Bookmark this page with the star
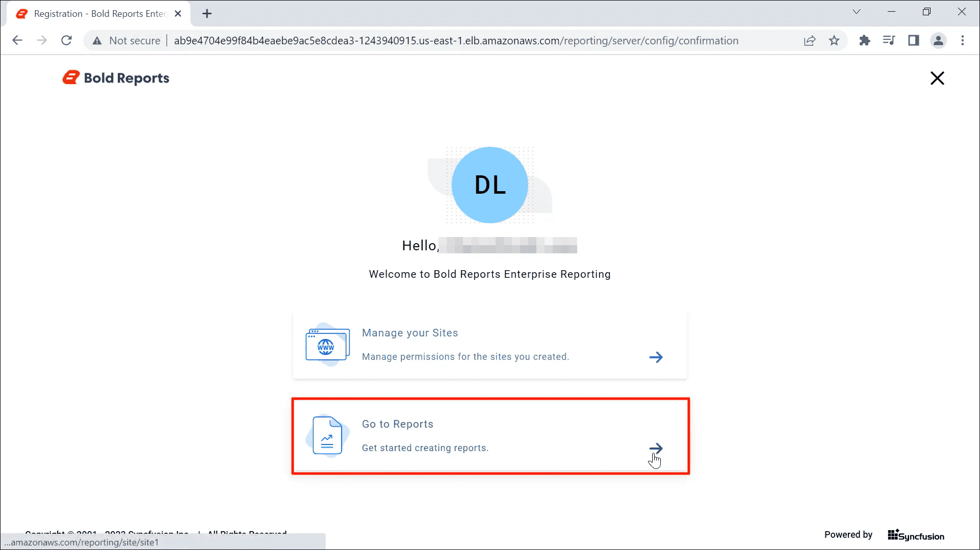 pos(834,40)
